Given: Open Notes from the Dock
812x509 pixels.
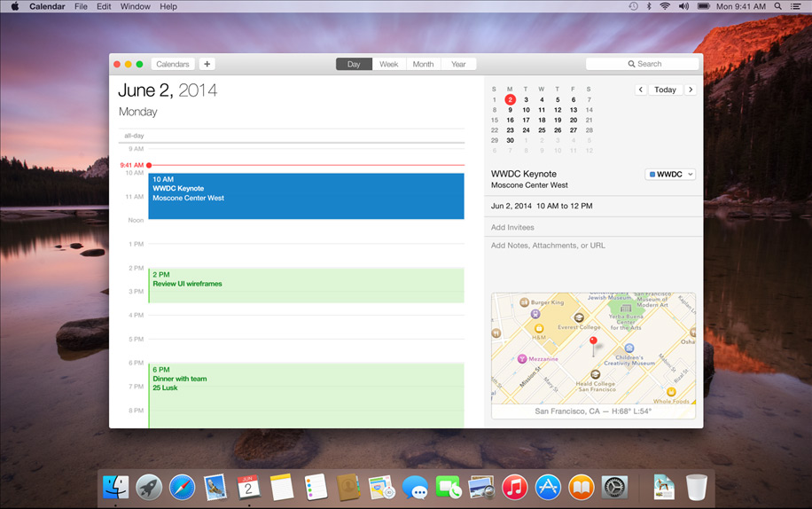Looking at the screenshot, I should (282, 488).
